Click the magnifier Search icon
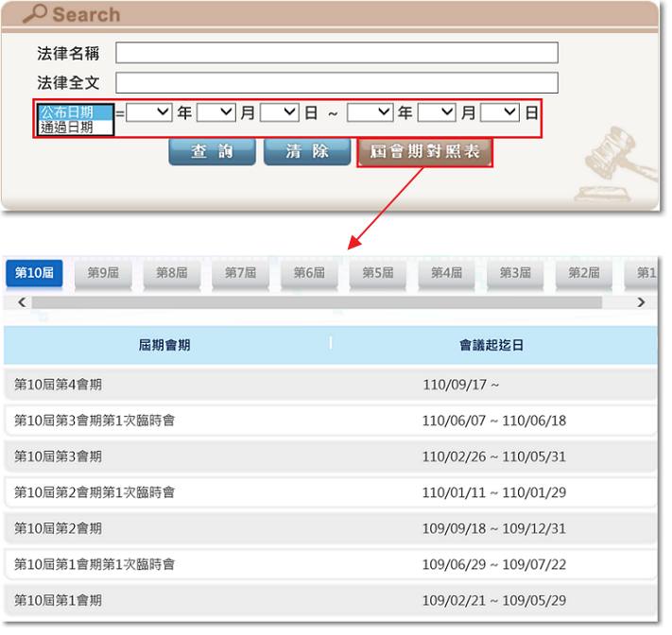 (35, 14)
